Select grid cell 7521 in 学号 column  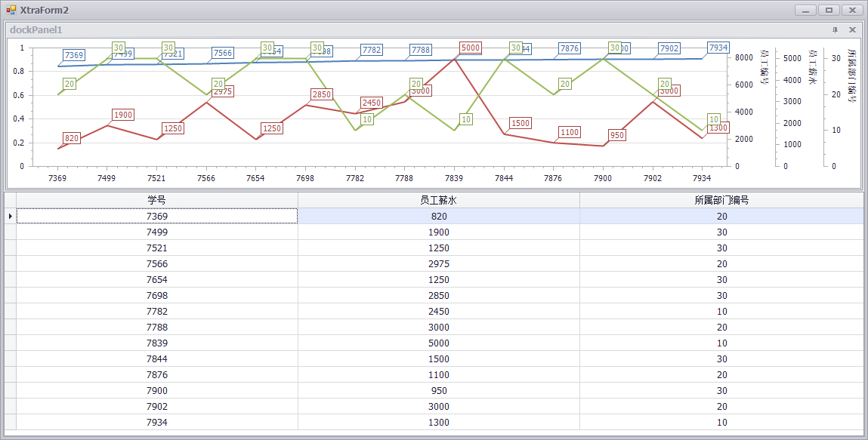[x=156, y=248]
